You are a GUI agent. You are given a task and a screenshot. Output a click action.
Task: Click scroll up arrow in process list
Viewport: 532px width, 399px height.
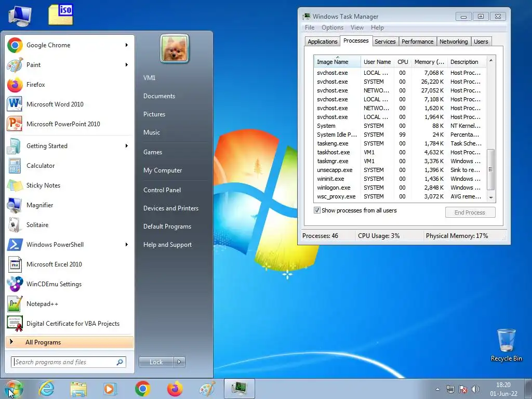[x=490, y=60]
